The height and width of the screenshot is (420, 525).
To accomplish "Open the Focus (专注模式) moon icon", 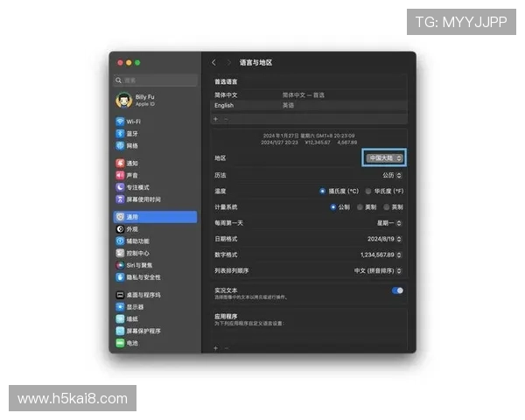I will click(x=120, y=187).
